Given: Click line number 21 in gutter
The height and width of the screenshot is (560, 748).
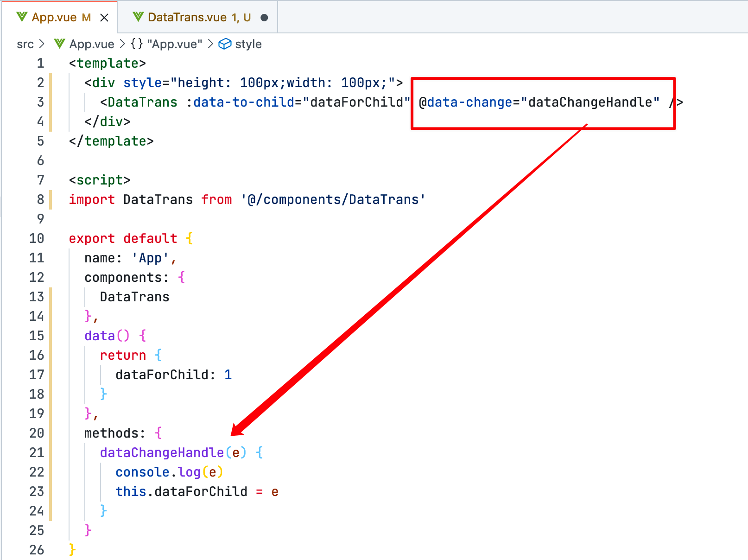Looking at the screenshot, I should coord(37,452).
